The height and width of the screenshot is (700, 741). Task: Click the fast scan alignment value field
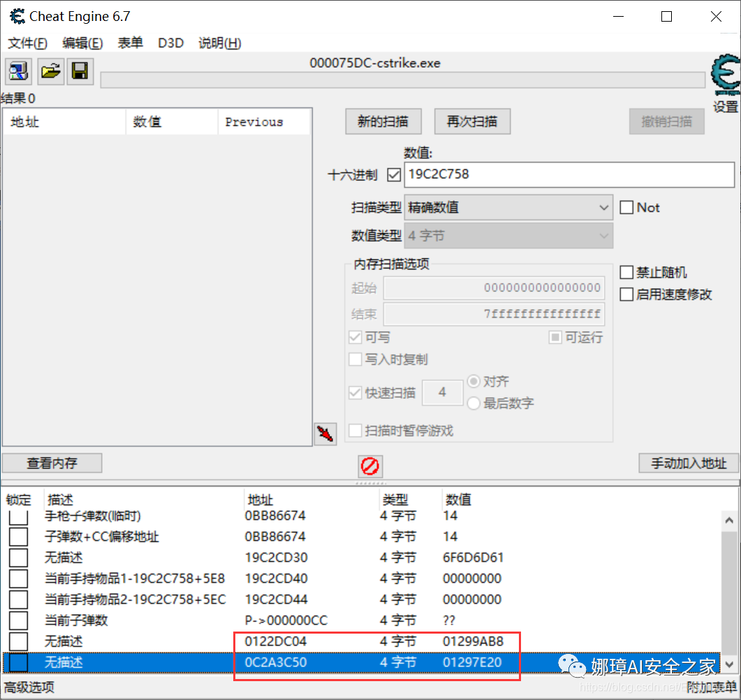(442, 393)
